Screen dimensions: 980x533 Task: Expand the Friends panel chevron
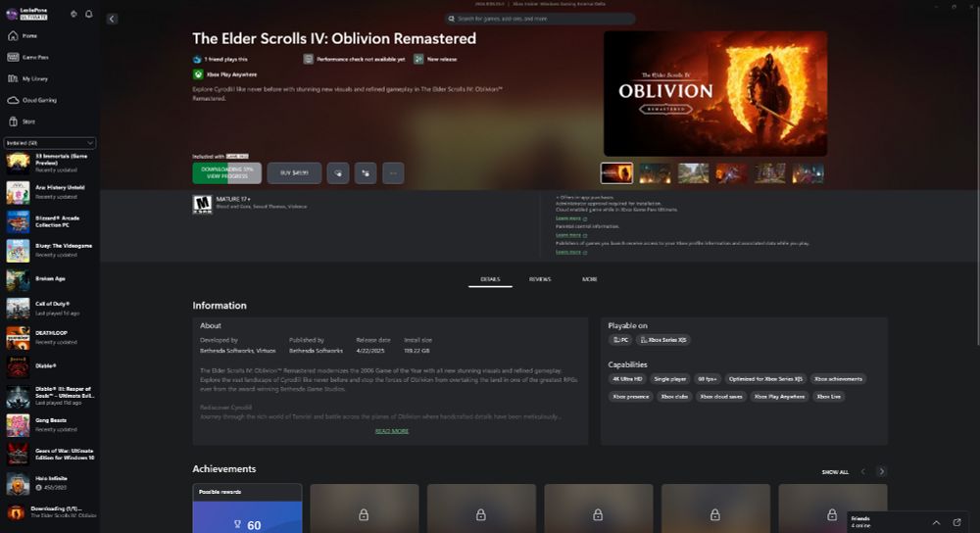(936, 522)
